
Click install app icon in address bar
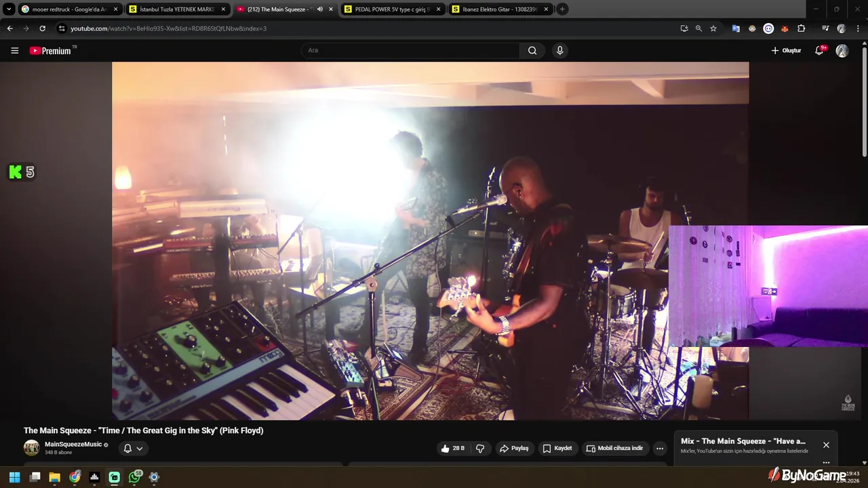(684, 28)
